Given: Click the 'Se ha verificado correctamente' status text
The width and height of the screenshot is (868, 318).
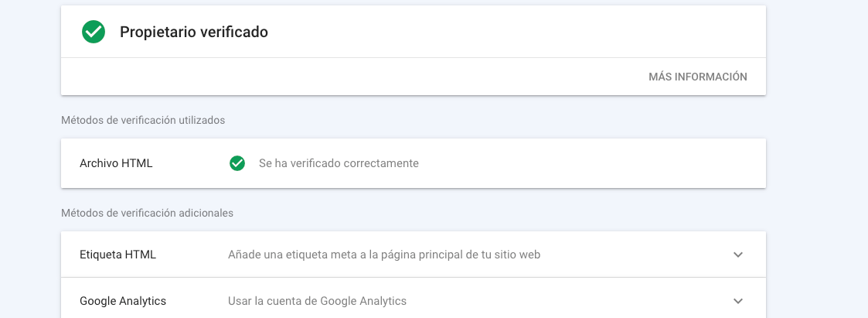Looking at the screenshot, I should pos(339,163).
